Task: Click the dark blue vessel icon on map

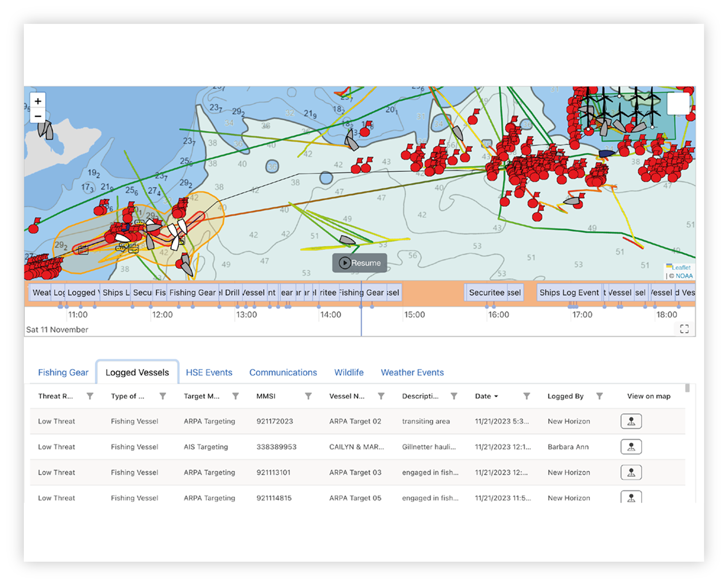Action: (607, 153)
